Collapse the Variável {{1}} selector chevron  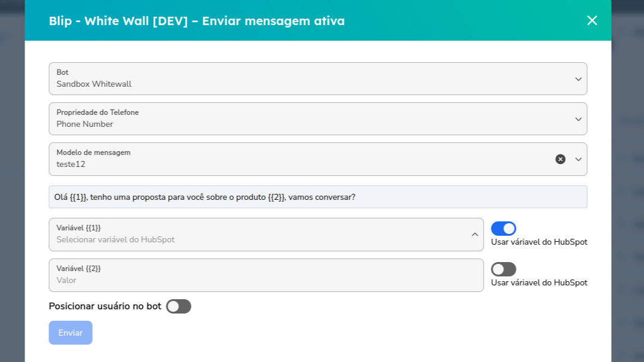tap(473, 235)
